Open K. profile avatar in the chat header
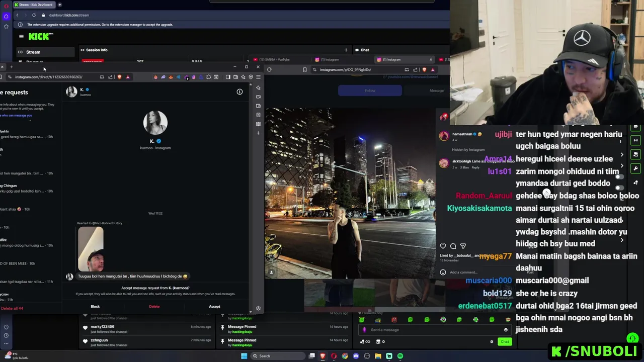Viewport: 644px width, 362px height. pos(71,92)
